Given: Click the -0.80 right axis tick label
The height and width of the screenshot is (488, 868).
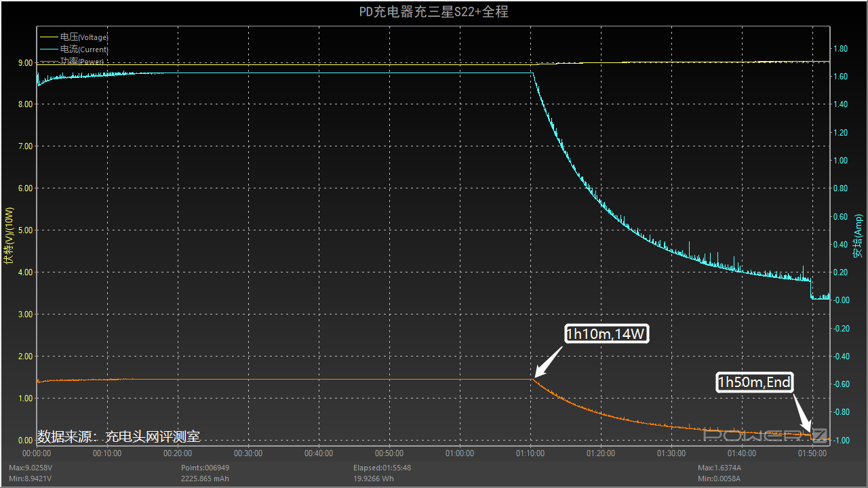Looking at the screenshot, I should pyautogui.click(x=842, y=412).
